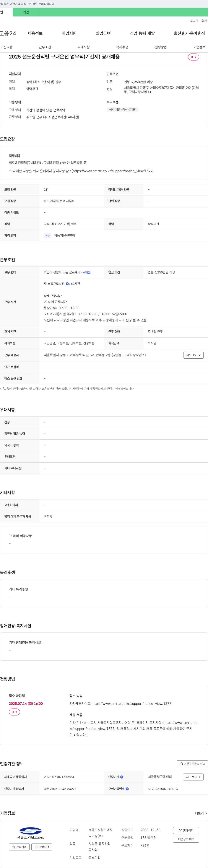208x868 pixels.
Task: Block viewing with 열람차단 button
Action: [41, 847]
